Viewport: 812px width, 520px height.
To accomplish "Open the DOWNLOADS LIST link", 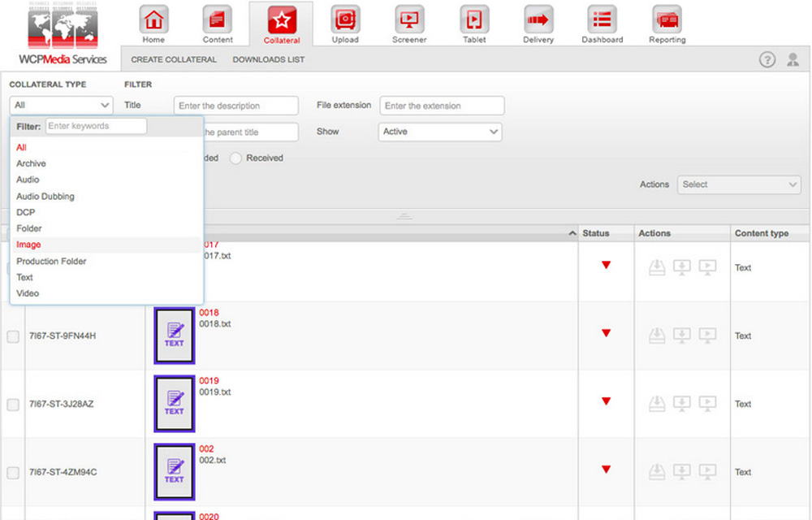I will point(269,60).
